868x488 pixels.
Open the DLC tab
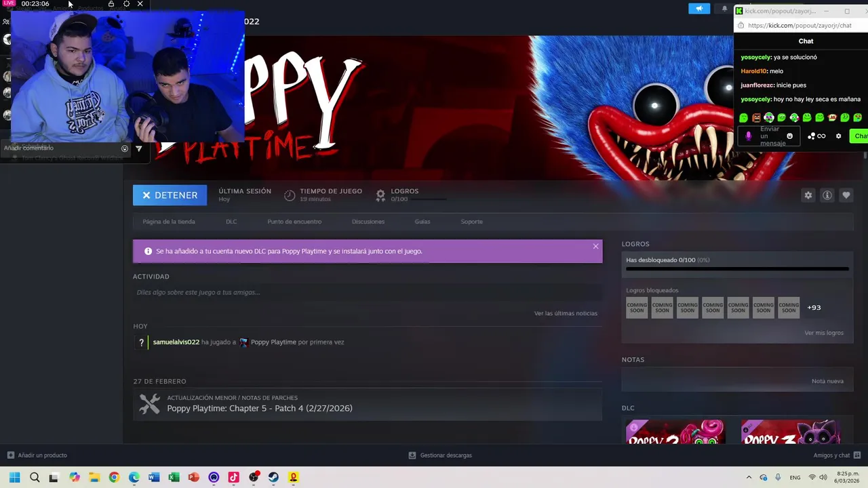[231, 222]
